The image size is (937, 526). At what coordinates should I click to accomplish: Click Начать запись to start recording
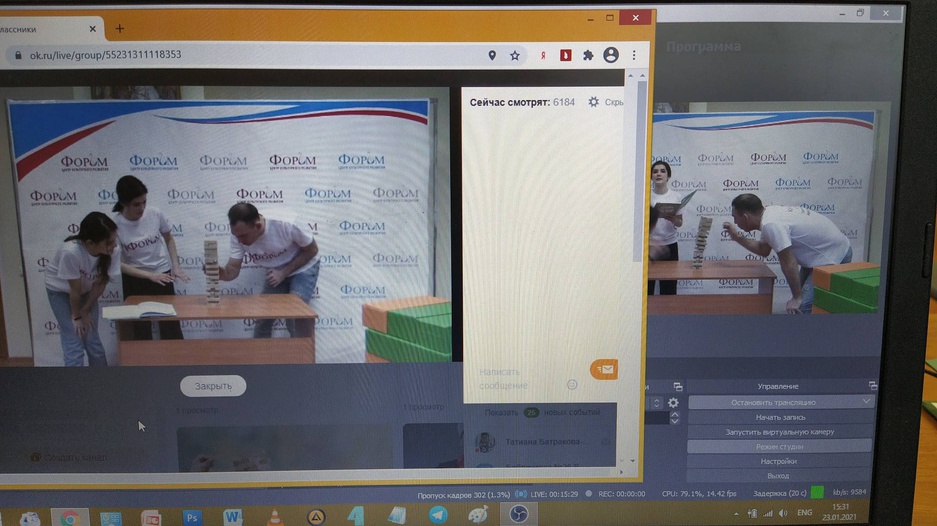[779, 417]
